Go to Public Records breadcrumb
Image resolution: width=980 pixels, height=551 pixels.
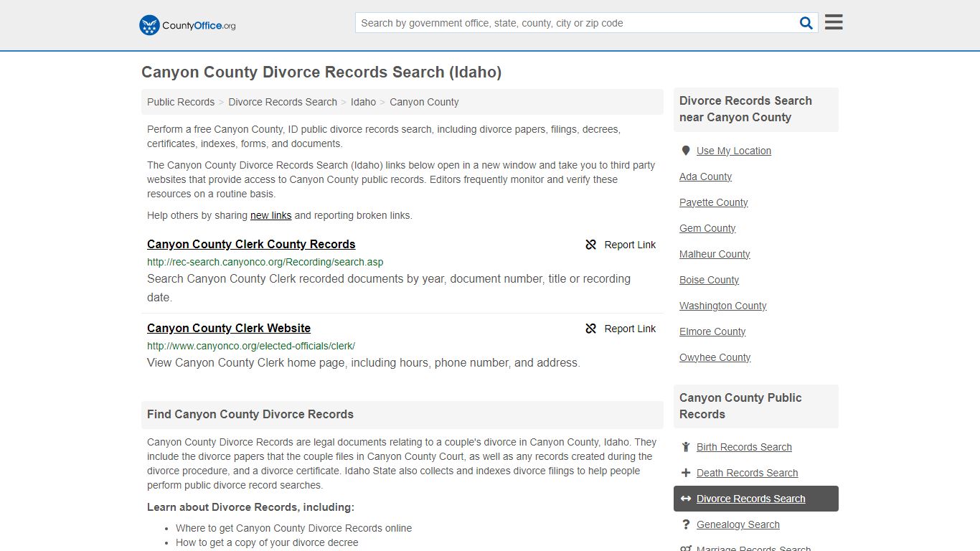(x=181, y=102)
